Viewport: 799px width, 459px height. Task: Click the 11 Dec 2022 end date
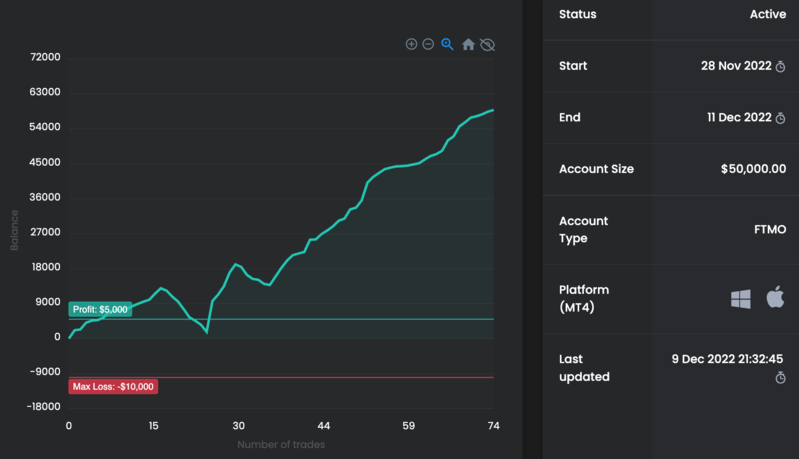[739, 117]
